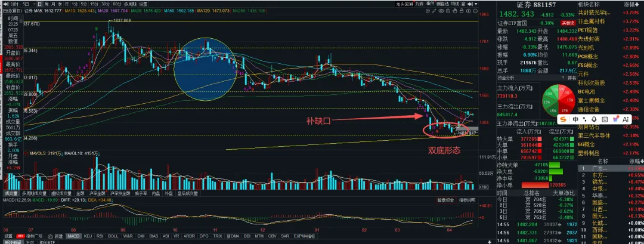Expand the top-right toolbar dropdown arrow

coord(476,4)
